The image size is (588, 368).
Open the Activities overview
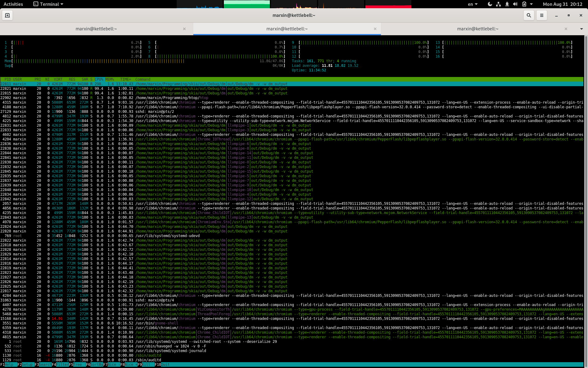coord(13,4)
